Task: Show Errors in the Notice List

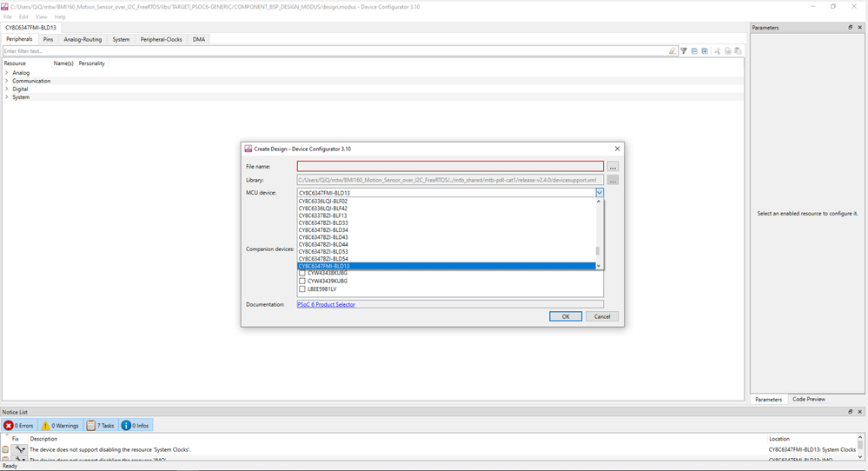Action: (18, 425)
